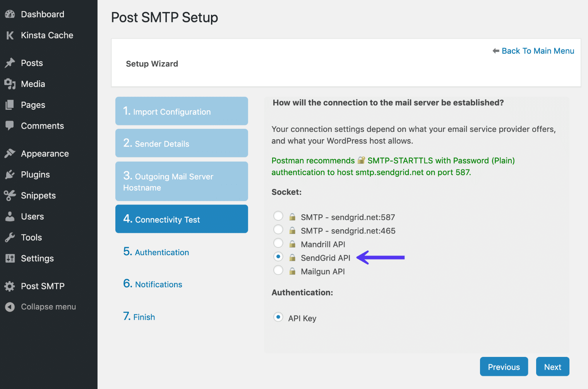Screen dimensions: 588x389
Task: Click the Back To Main Menu link
Action: coord(538,51)
